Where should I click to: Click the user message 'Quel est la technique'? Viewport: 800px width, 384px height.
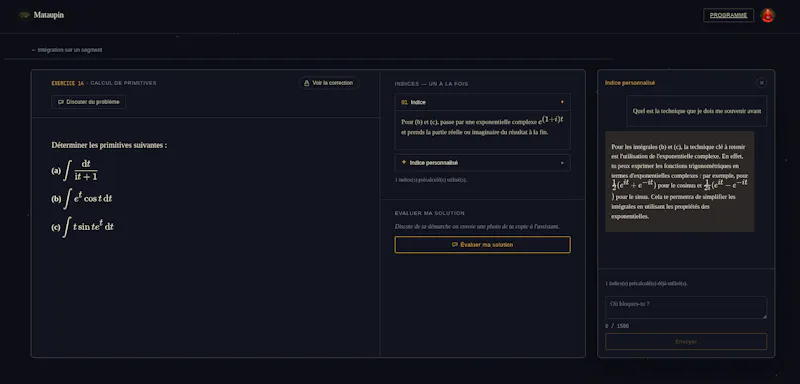pos(696,111)
